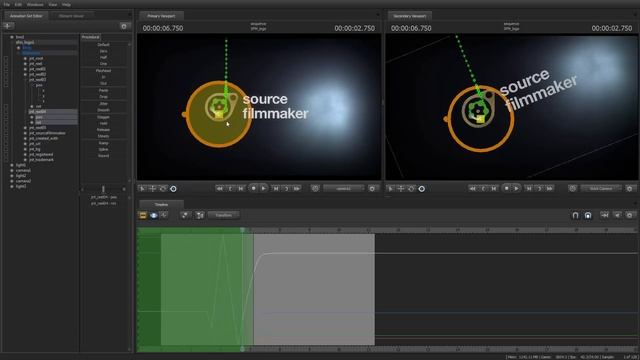Open Work Camera dropdown in Secondary Viewport
Viewport: 640px width, 360px height.
coord(601,189)
